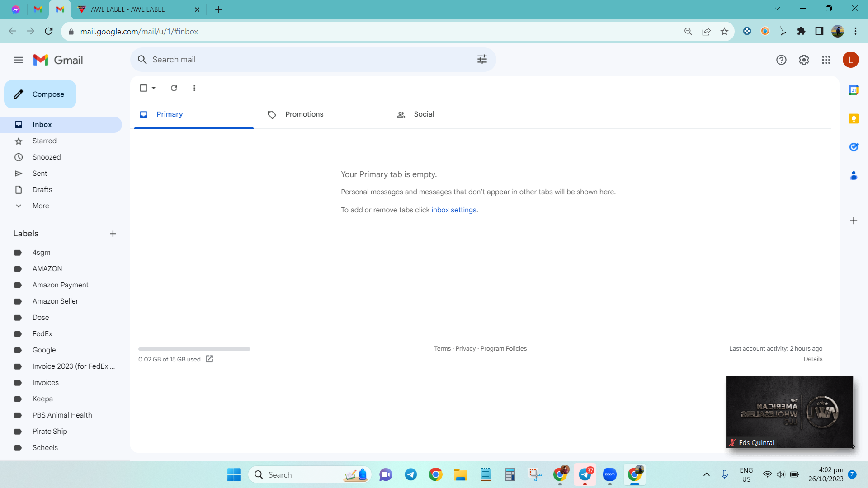This screenshot has width=868, height=488.
Task: Open the Google Account avatar L
Action: (850, 60)
